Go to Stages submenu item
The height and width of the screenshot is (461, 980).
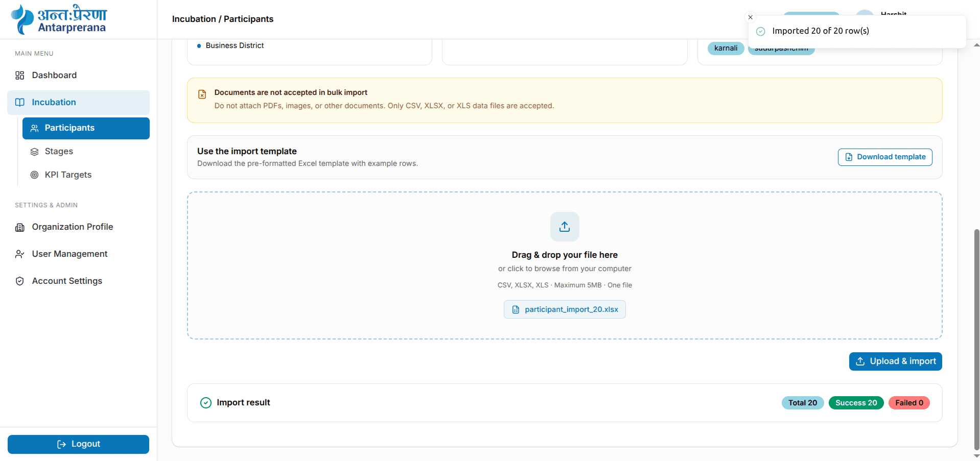[86, 151]
